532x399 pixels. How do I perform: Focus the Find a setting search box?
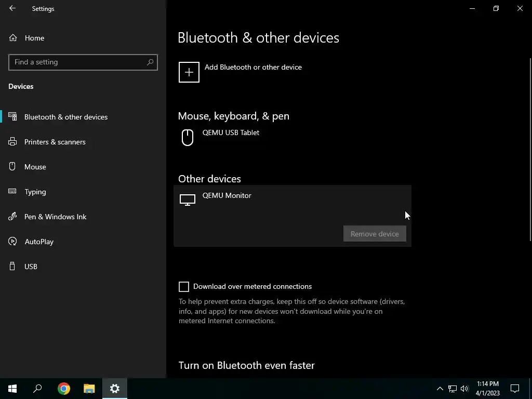tap(83, 62)
